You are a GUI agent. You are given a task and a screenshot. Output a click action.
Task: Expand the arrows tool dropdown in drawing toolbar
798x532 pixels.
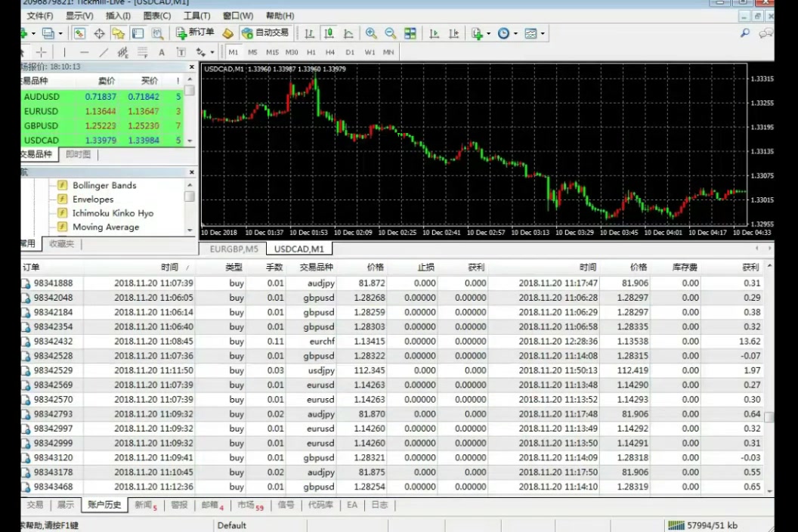pyautogui.click(x=212, y=52)
